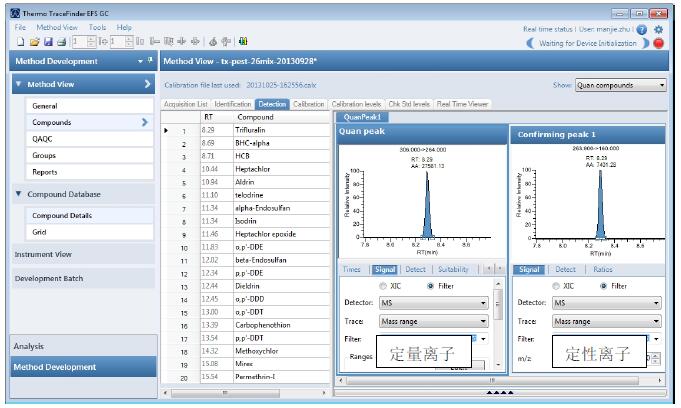The width and height of the screenshot is (681, 408).
Task: Save the method using the floppy disk icon
Action: (46, 42)
